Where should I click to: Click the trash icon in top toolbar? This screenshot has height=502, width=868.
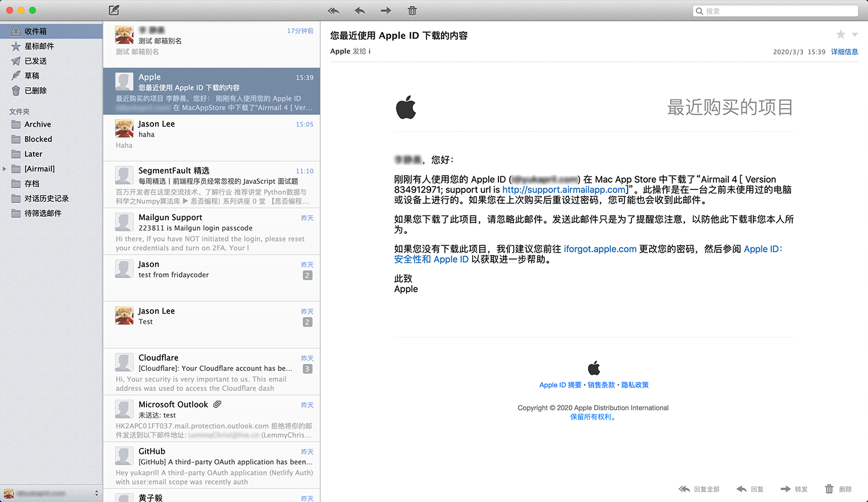(x=412, y=11)
